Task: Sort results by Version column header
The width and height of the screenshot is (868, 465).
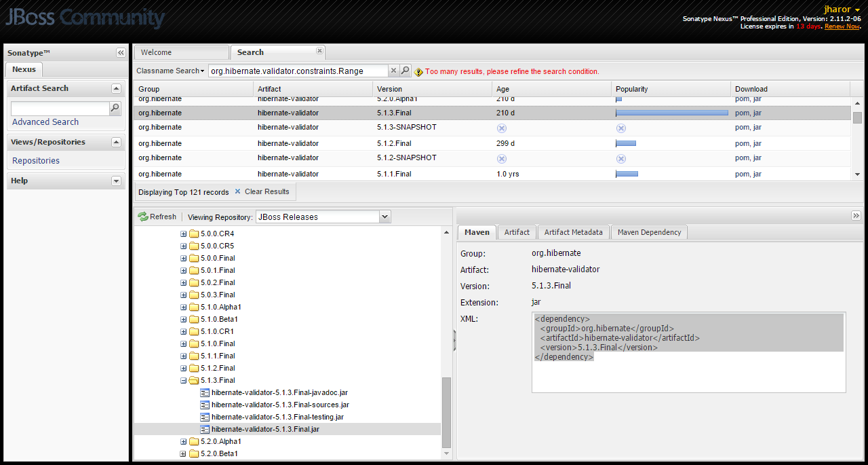Action: click(x=432, y=89)
